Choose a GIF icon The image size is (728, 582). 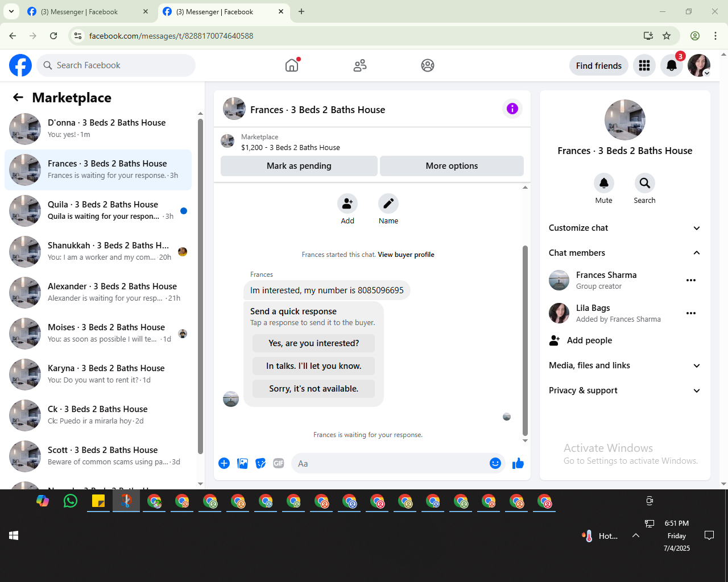tap(279, 463)
